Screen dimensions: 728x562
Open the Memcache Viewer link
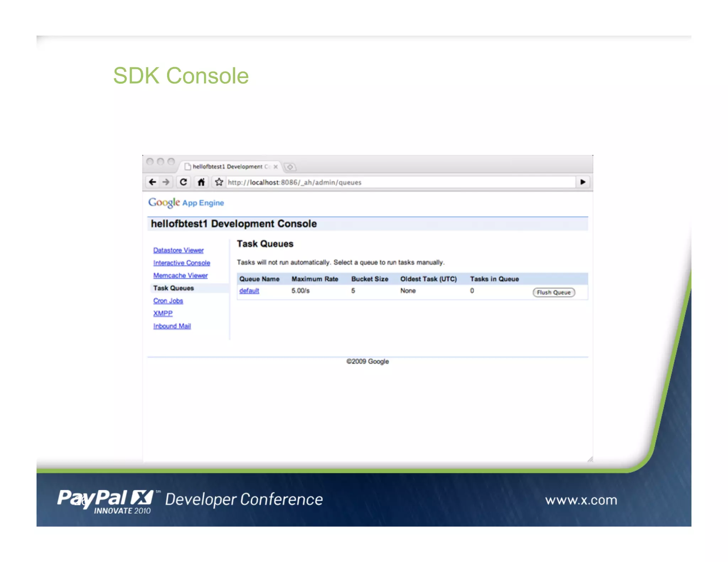[x=181, y=276]
